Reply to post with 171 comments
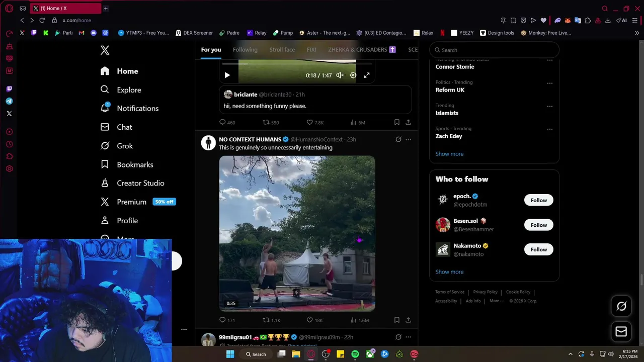Image resolution: width=644 pixels, height=362 pixels. click(227, 320)
